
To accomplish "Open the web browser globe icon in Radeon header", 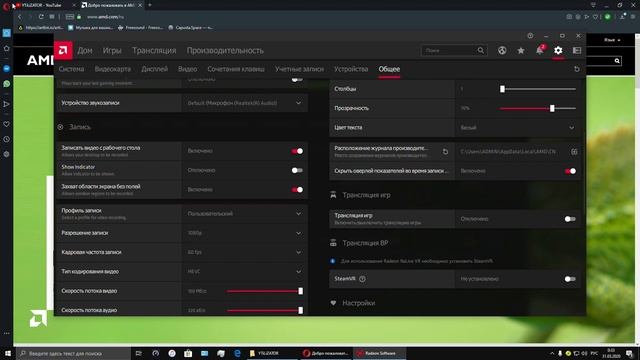I will tap(502, 51).
